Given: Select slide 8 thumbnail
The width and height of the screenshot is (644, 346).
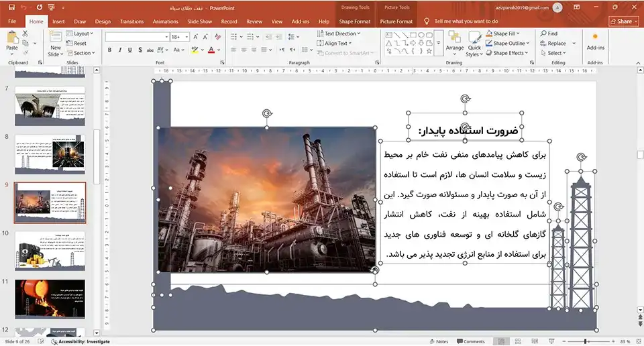Looking at the screenshot, I should click(x=50, y=155).
